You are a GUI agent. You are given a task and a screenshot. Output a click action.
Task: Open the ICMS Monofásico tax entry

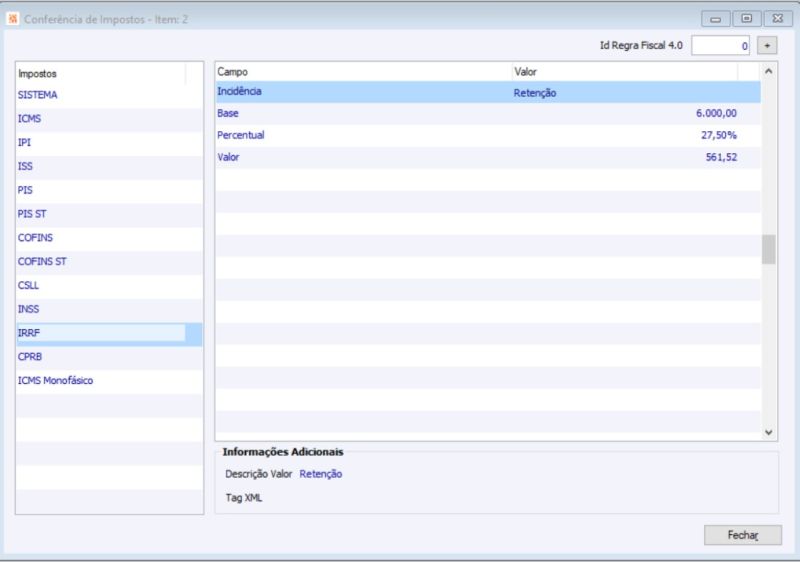click(109, 381)
